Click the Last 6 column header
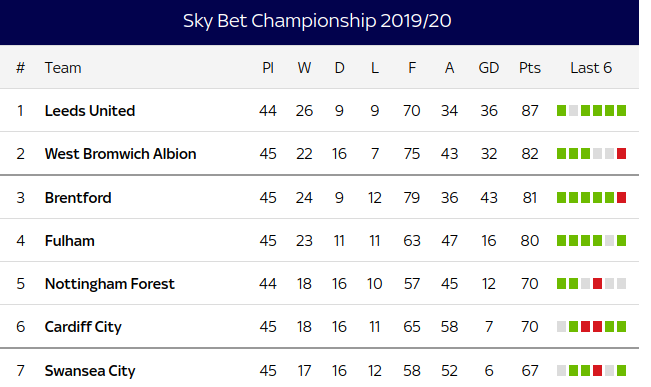 591,68
